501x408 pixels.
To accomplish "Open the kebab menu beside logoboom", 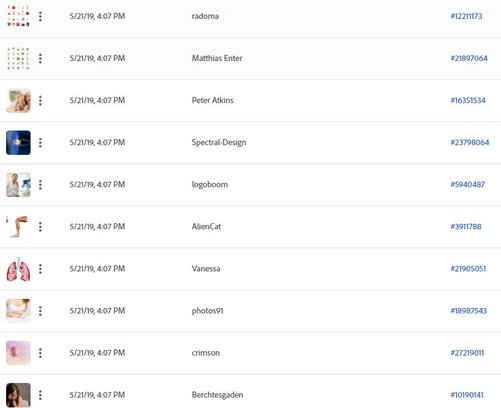I will pos(40,185).
